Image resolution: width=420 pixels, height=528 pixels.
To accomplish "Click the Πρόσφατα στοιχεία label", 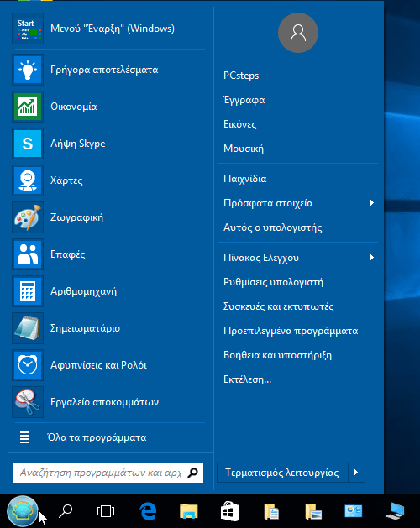I will click(x=268, y=203).
